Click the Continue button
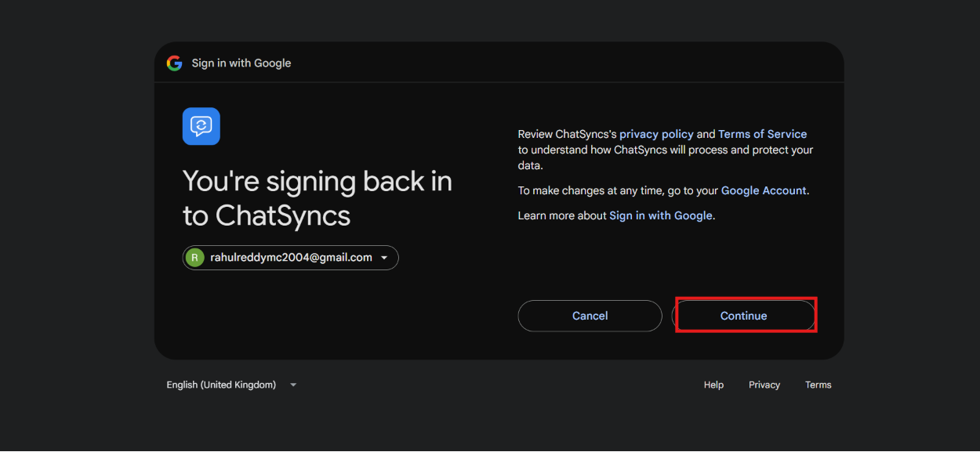Screen dimensions: 980x452 [744, 316]
